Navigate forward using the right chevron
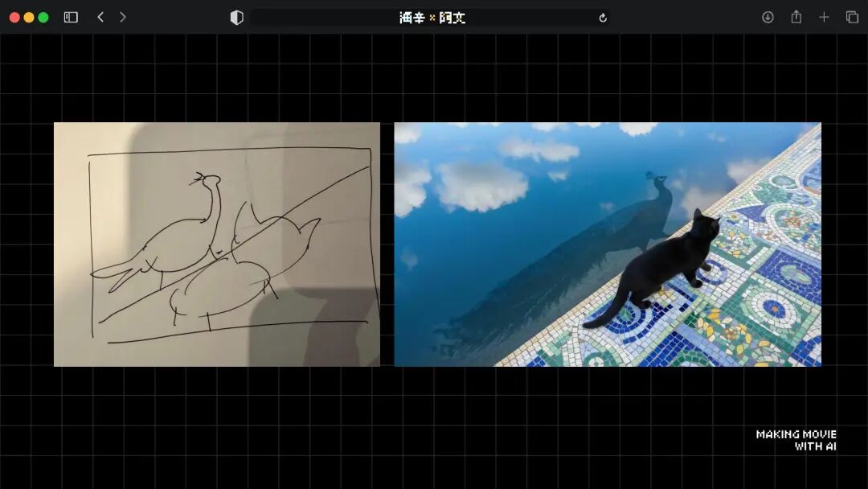 tap(122, 16)
